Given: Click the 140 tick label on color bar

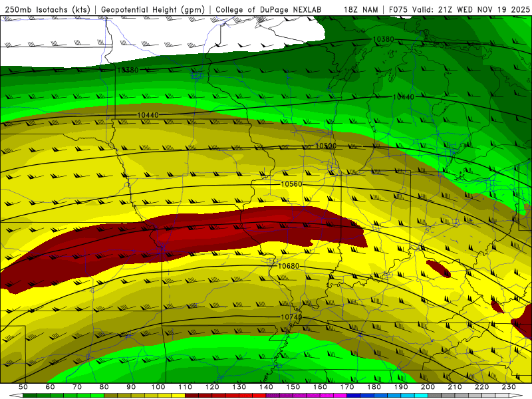Looking at the screenshot, I should 267,387.
